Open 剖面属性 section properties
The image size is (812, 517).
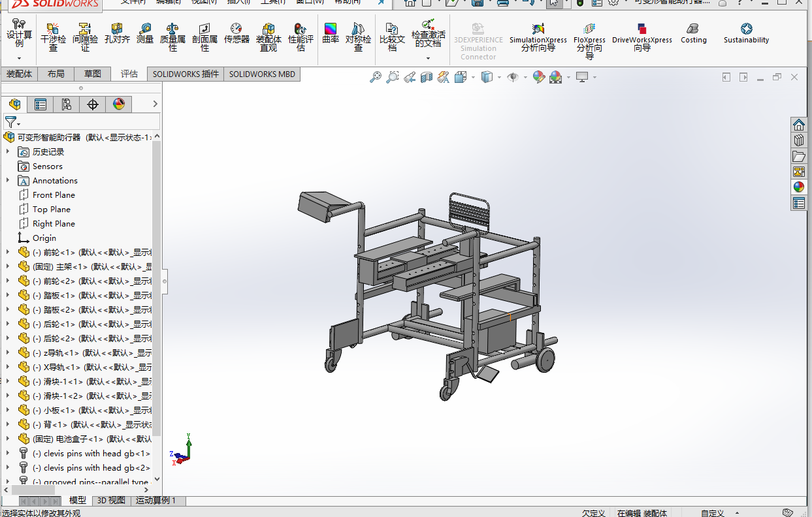(204, 37)
